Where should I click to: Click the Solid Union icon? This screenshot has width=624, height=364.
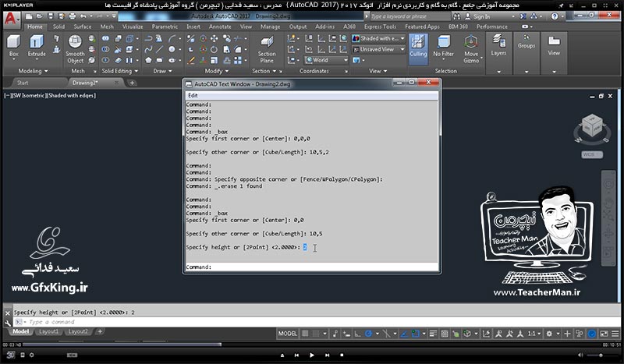point(105,38)
